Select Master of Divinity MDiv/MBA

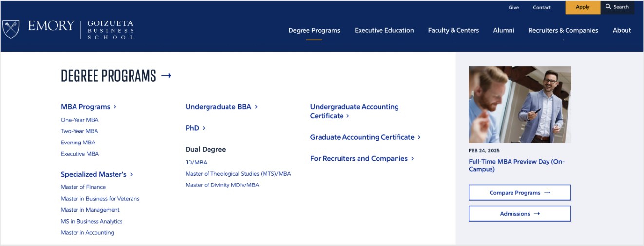coord(222,185)
